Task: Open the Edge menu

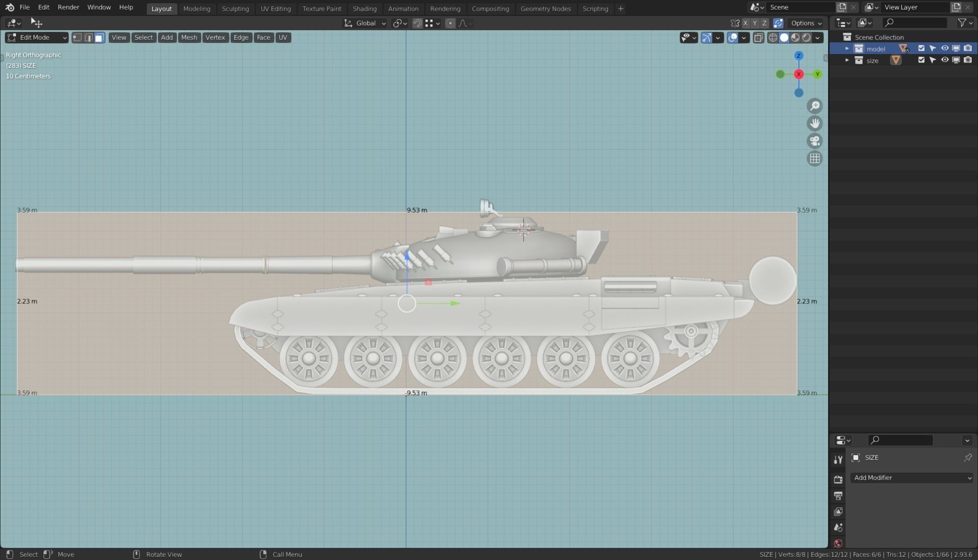Action: pos(241,38)
